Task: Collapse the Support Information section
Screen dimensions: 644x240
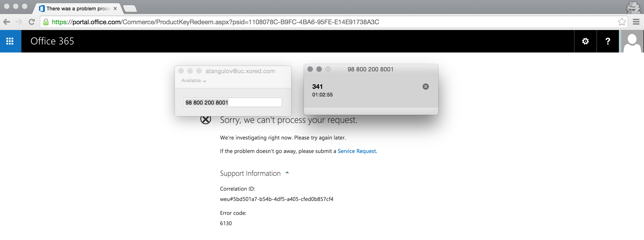Action: 287,173
